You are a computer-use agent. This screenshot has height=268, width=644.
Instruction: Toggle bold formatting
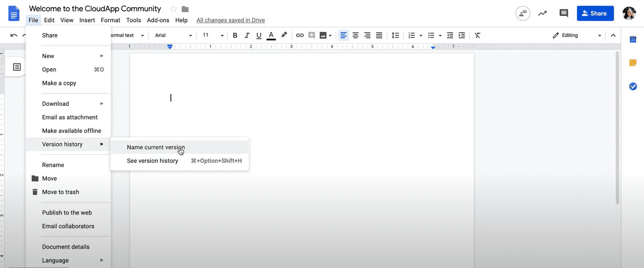pyautogui.click(x=235, y=35)
